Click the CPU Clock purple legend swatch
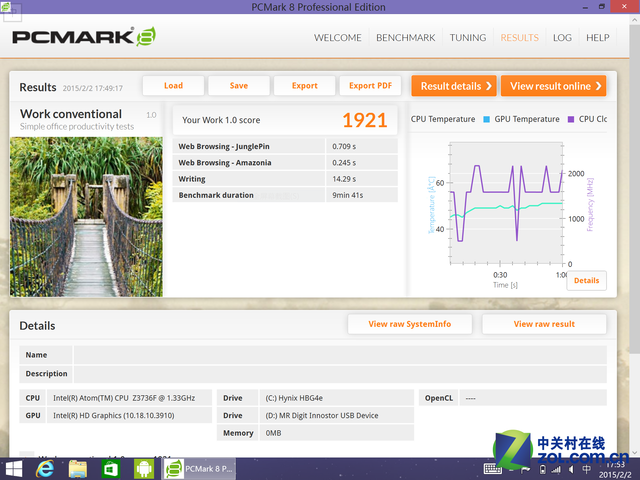 point(571,119)
